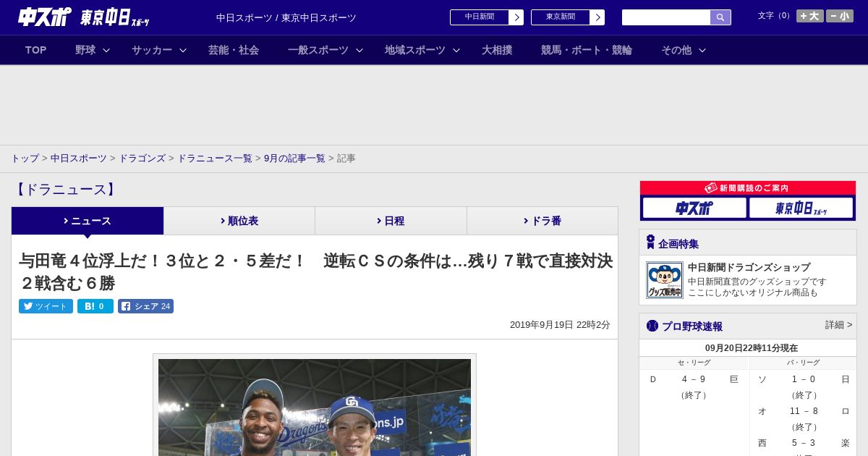Click セ・リーグ column header
The height and width of the screenshot is (456, 868).
694,363
